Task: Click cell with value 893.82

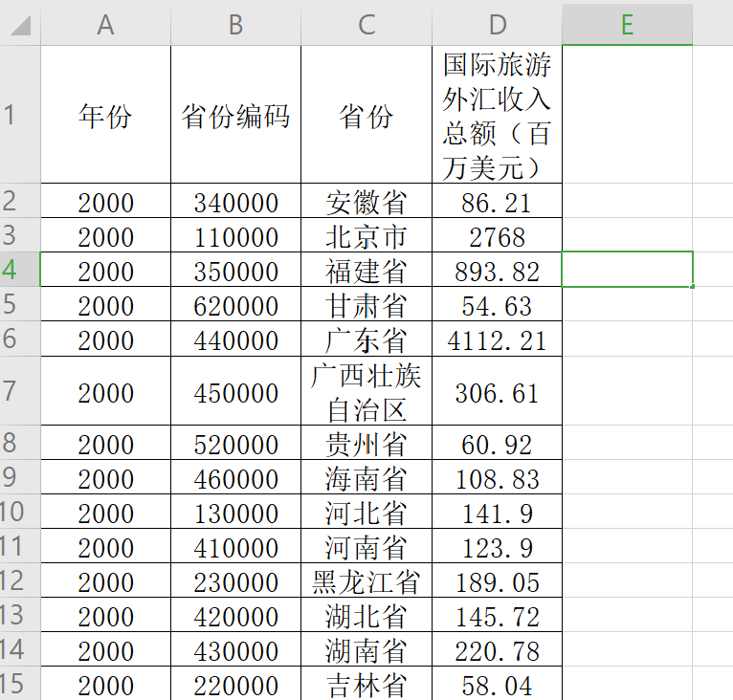Action: coord(497,270)
